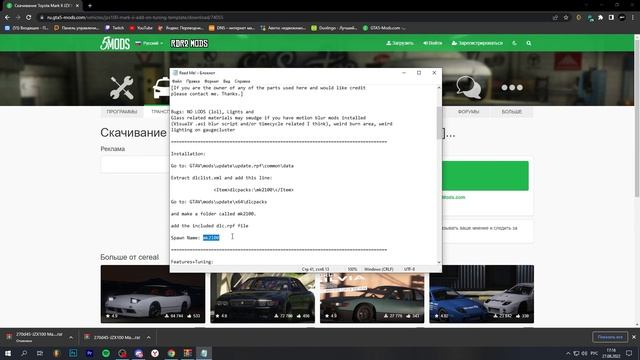The image size is (640, 360).
Task: Open Photoshop from the taskbar
Action: coord(73,353)
